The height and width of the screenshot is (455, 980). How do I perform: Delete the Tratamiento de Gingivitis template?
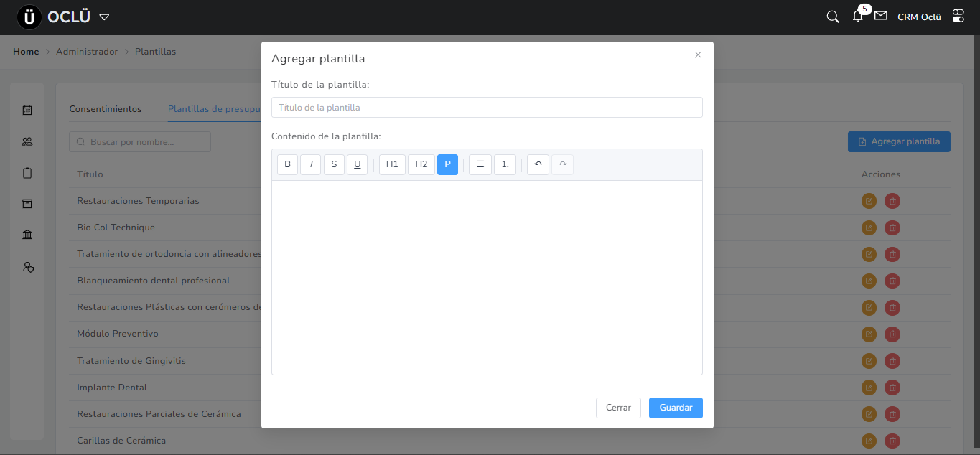892,361
